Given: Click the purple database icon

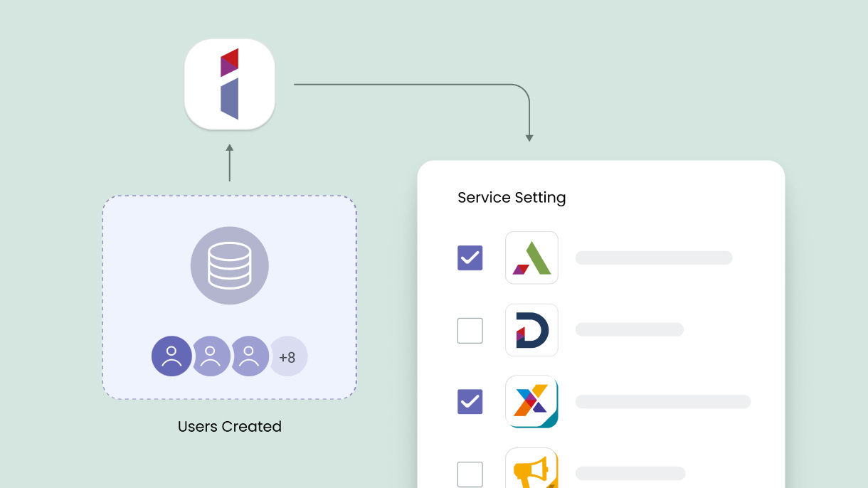Looking at the screenshot, I should (x=229, y=266).
